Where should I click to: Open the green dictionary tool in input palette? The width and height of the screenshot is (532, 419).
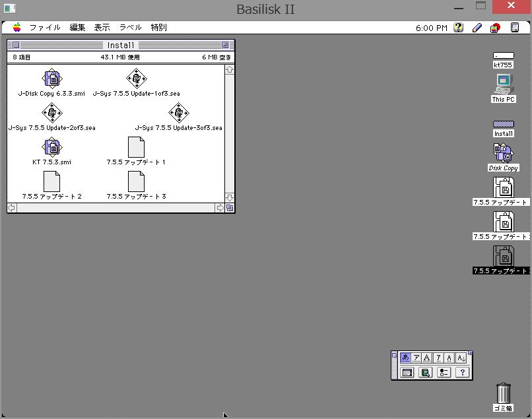click(426, 373)
